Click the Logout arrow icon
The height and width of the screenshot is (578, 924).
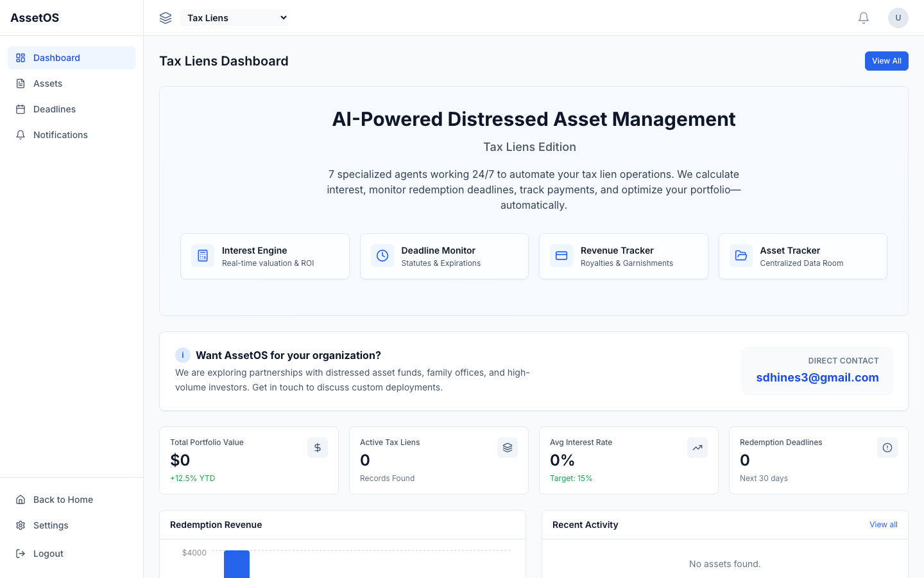[x=21, y=554]
